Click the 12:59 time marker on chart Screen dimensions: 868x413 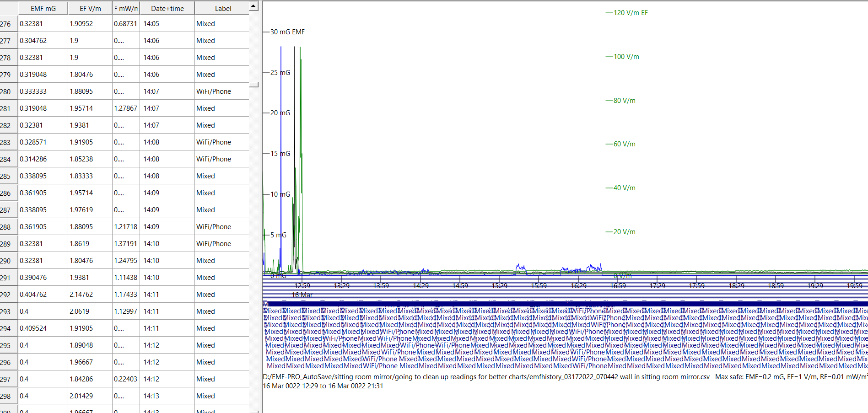[302, 286]
